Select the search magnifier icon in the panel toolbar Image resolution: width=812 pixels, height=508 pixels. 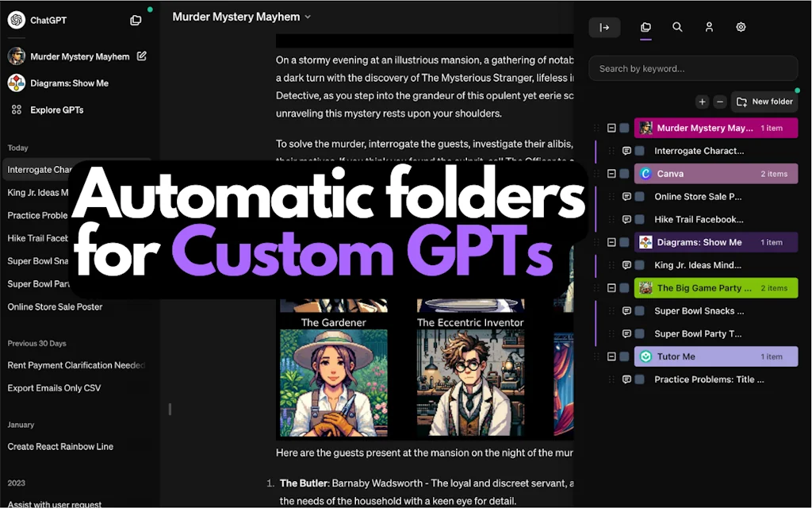tap(677, 27)
